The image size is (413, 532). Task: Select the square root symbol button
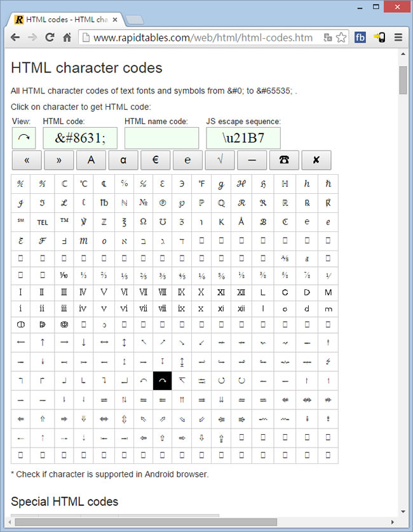point(220,160)
